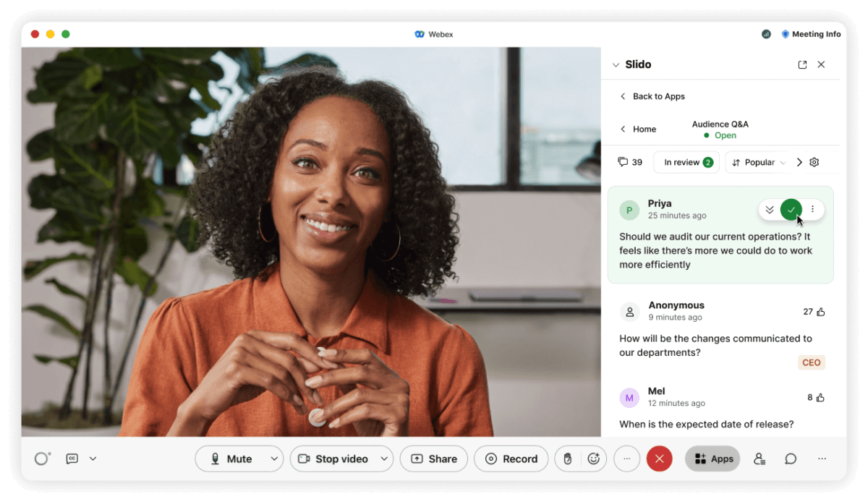The image size is (868, 502).
Task: Open the meeting chat bubble
Action: click(x=790, y=459)
